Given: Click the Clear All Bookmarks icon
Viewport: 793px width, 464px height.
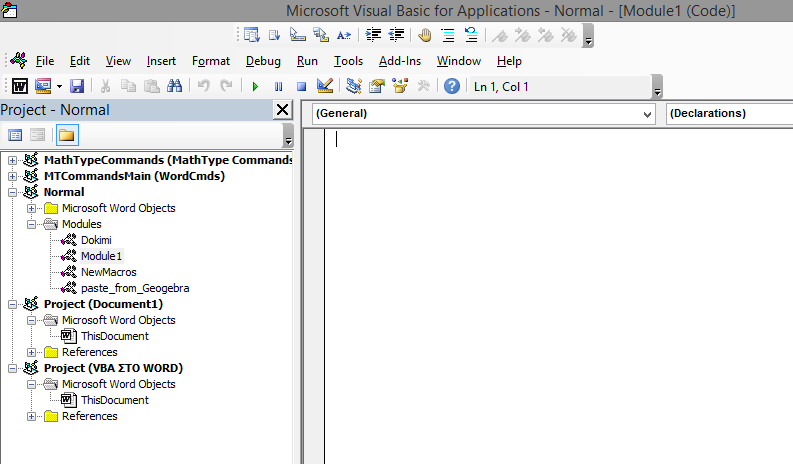Looking at the screenshot, I should (x=569, y=35).
